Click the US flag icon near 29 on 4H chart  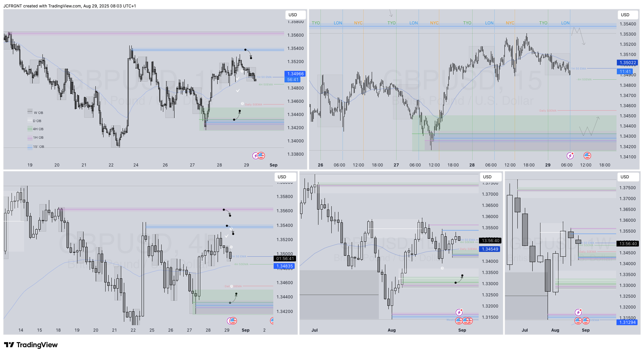pos(233,320)
